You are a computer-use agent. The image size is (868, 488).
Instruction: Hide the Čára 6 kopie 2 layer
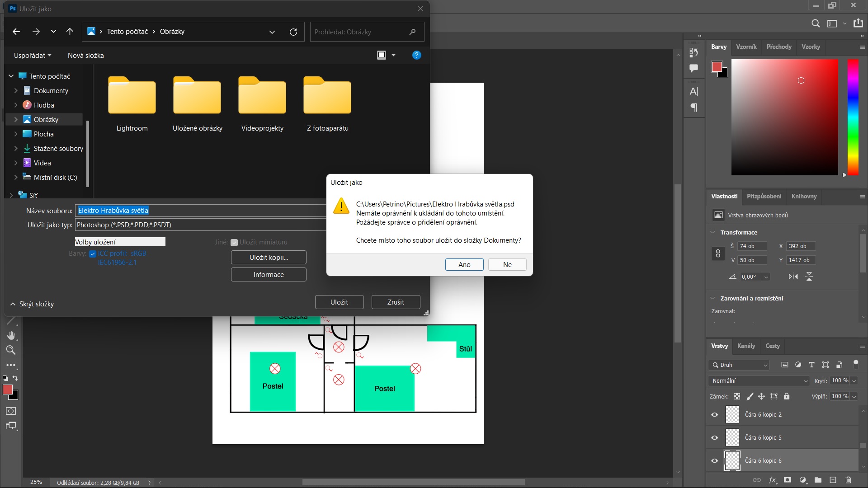point(715,415)
